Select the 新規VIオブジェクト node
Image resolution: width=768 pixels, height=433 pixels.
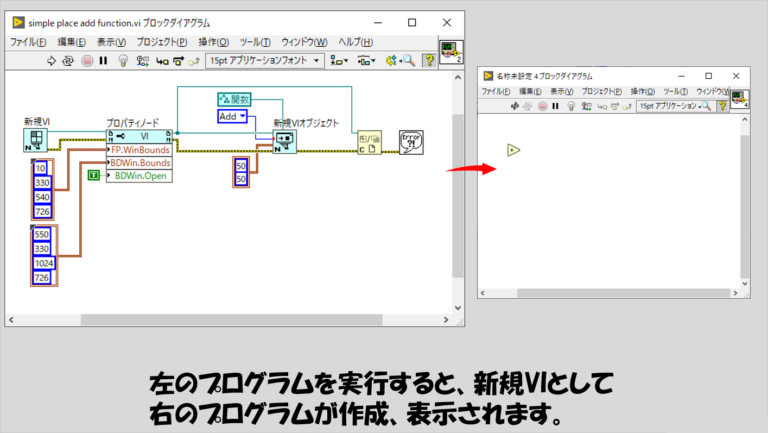click(285, 142)
